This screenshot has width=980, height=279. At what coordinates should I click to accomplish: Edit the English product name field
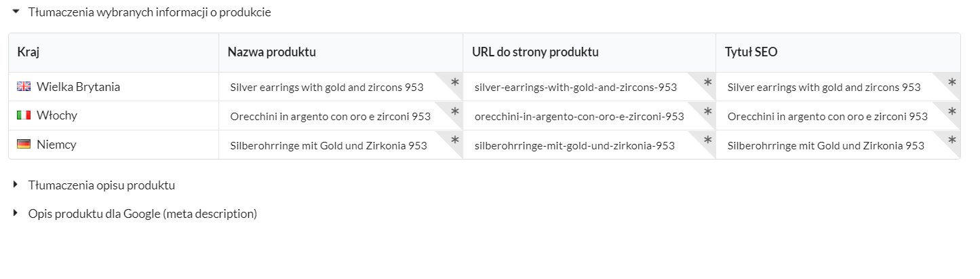(x=341, y=87)
